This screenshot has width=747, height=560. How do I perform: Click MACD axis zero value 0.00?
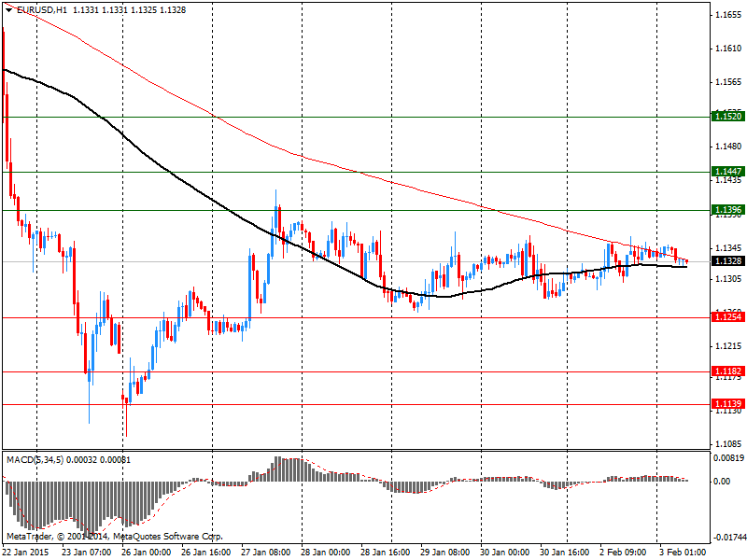click(722, 482)
